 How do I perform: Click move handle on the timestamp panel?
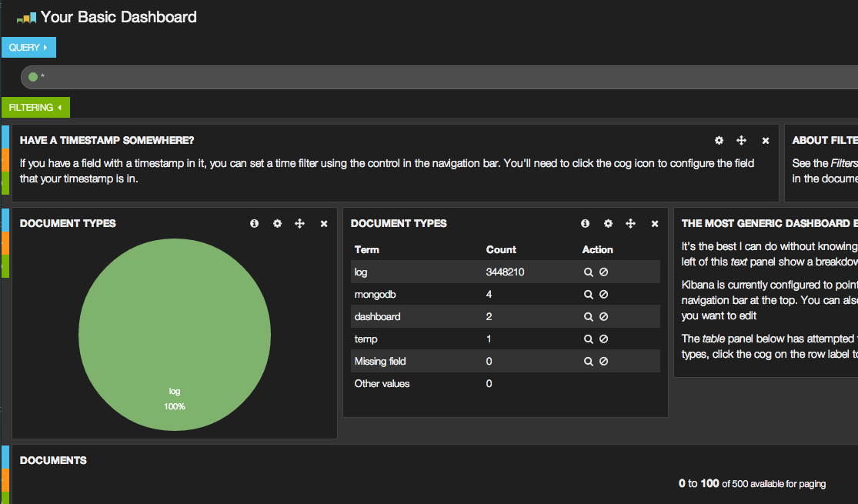(x=742, y=141)
